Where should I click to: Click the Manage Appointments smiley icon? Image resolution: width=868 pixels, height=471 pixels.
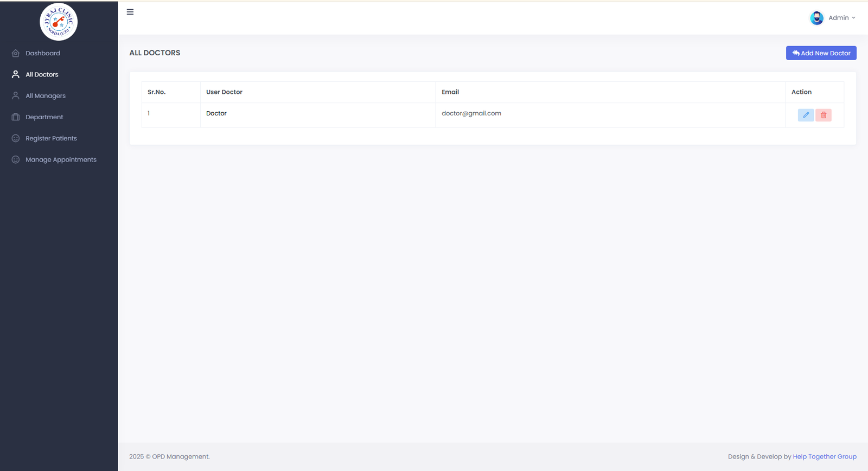(16, 159)
